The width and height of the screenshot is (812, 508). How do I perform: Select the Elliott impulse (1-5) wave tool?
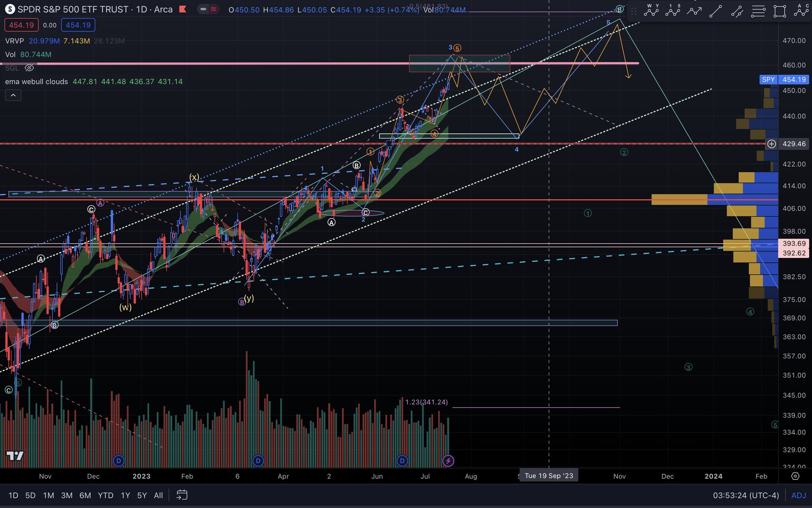[x=673, y=11]
